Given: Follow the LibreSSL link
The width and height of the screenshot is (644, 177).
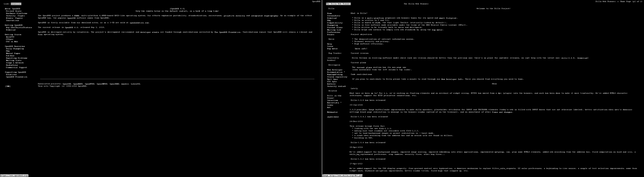Looking at the screenshot, I should pos(136,84).
